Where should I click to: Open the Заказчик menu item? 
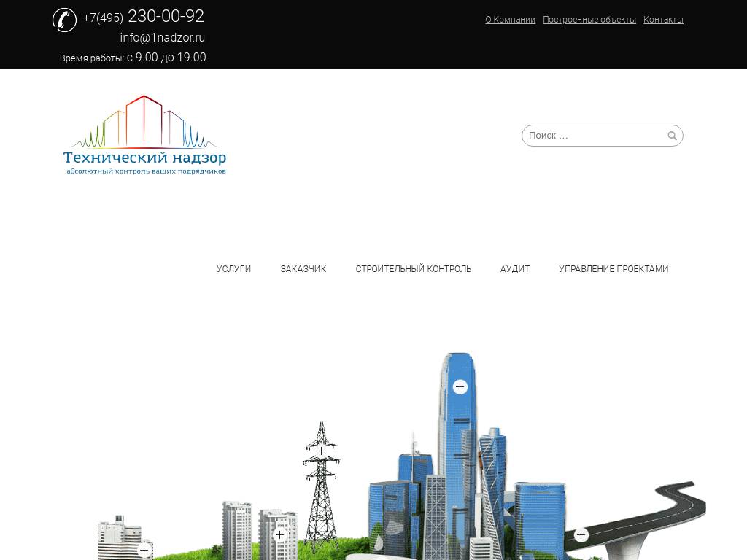[303, 269]
